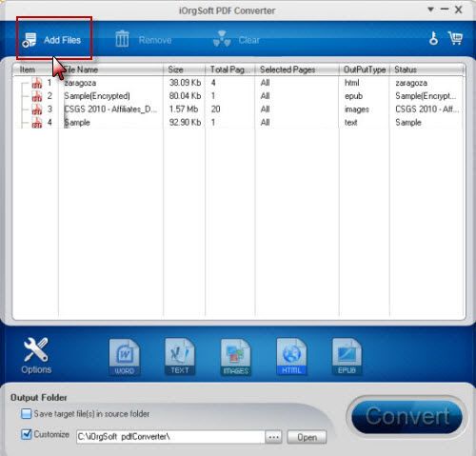Minimize the iOrgSoft PDF Converter window
This screenshot has width=476, height=456.
(x=445, y=10)
